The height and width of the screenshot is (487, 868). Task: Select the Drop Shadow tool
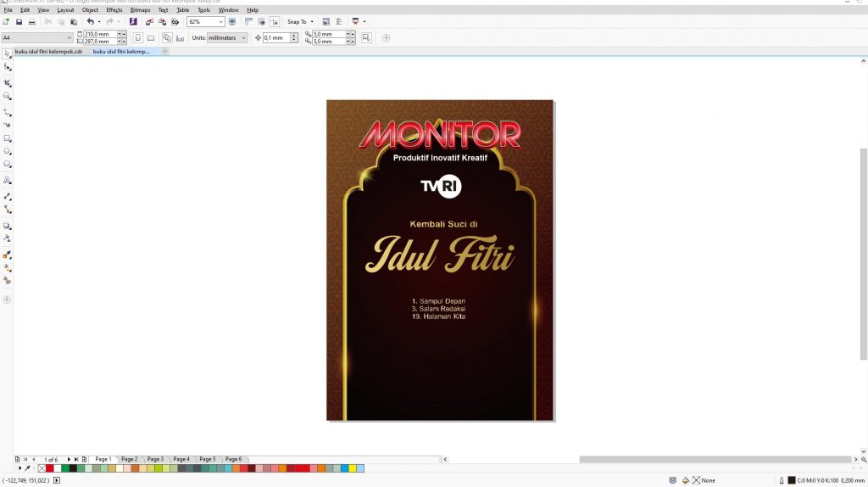click(x=7, y=226)
